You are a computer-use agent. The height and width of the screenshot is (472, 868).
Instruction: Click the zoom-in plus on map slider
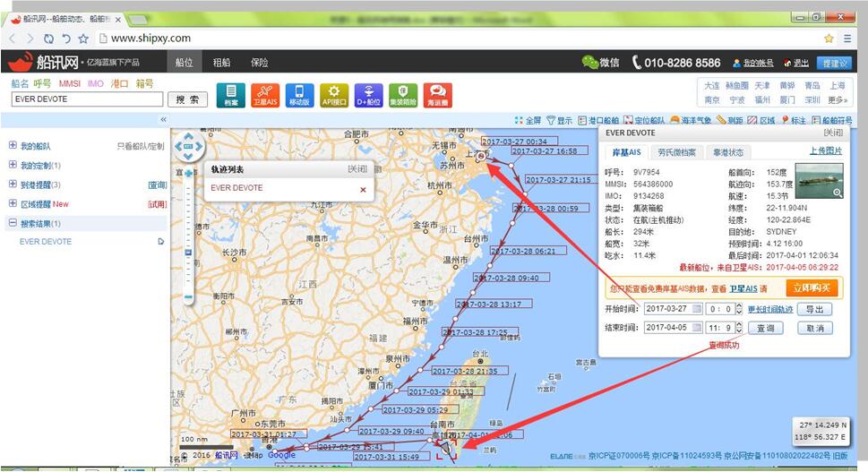click(188, 173)
